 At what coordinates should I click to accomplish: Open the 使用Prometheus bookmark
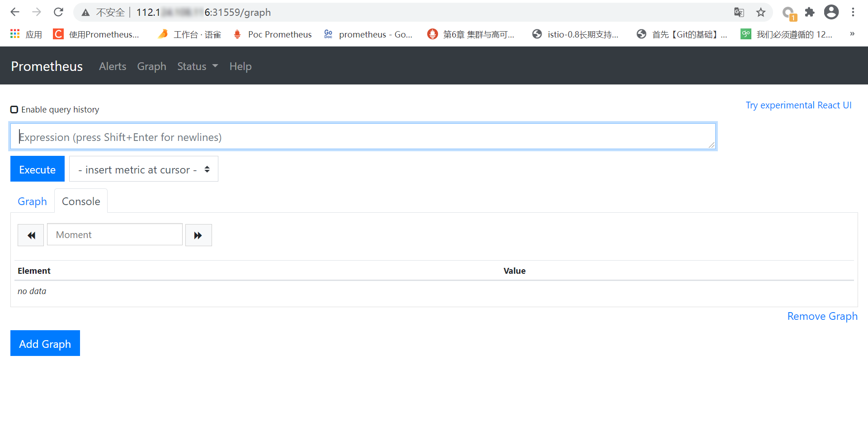tap(96, 34)
